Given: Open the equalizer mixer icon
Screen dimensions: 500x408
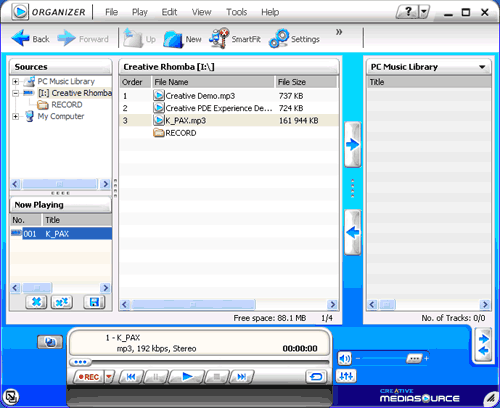Looking at the screenshot, I should point(346,376).
